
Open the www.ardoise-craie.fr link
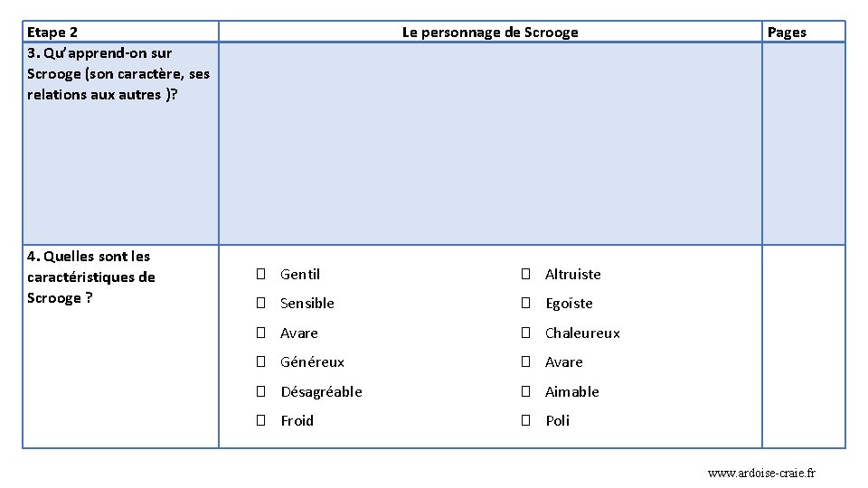761,473
